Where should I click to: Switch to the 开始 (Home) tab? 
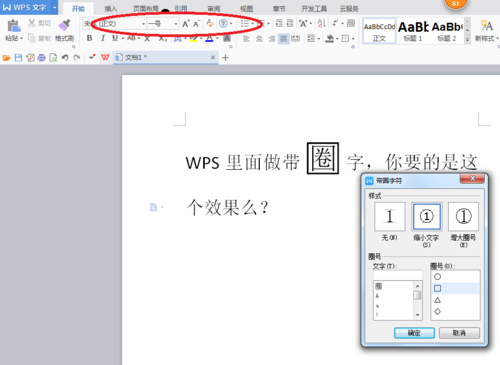(78, 9)
